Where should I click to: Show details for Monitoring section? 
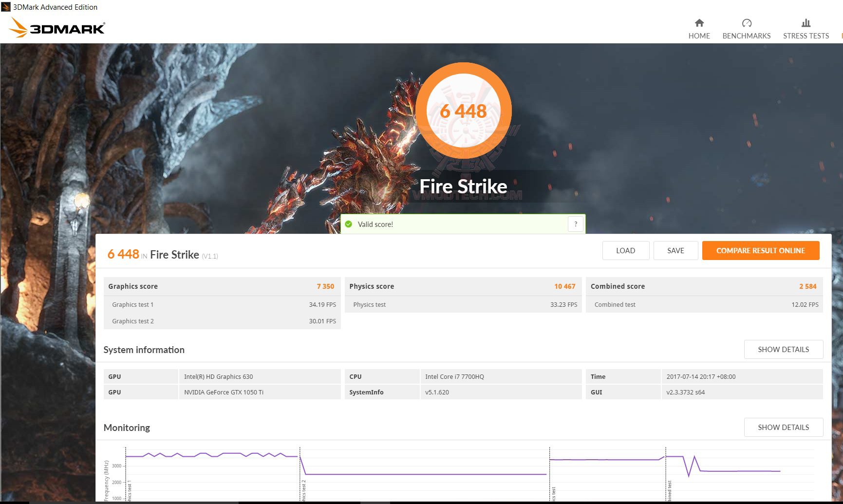(783, 427)
